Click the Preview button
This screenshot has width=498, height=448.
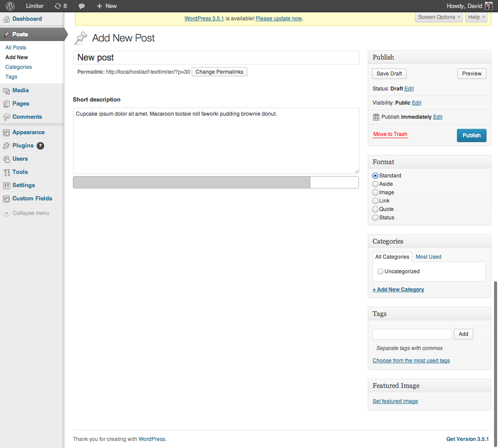point(472,74)
